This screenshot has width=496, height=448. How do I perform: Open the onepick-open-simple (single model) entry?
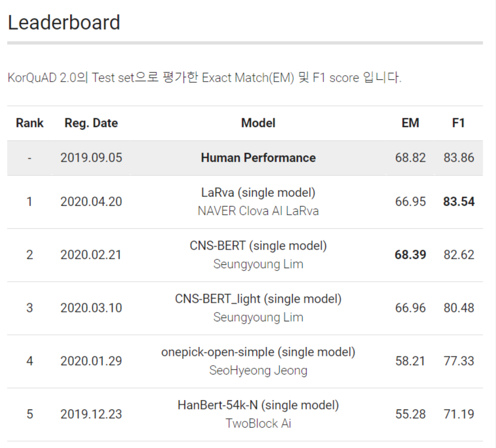coord(258,352)
